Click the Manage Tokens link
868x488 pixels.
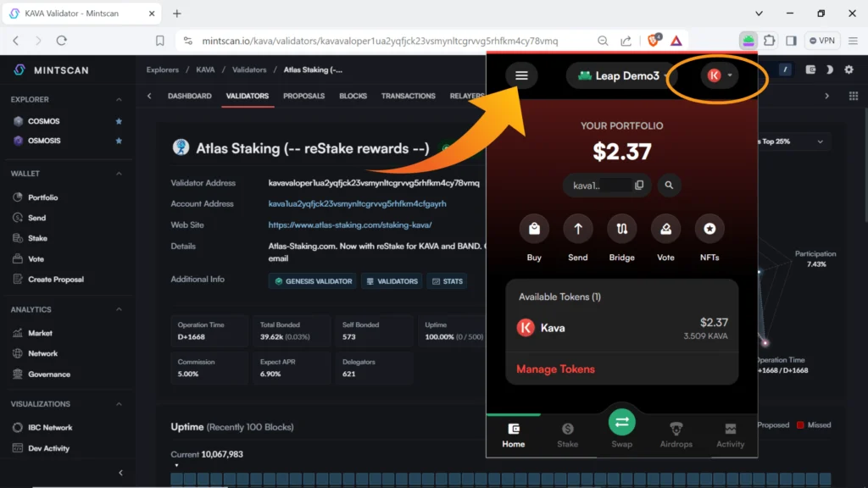(x=555, y=369)
